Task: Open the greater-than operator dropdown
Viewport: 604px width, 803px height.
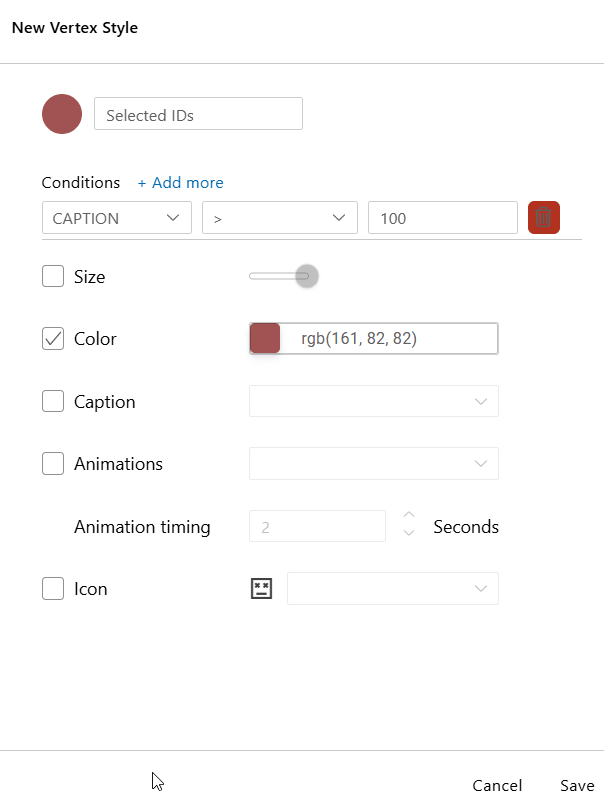Action: (x=280, y=218)
